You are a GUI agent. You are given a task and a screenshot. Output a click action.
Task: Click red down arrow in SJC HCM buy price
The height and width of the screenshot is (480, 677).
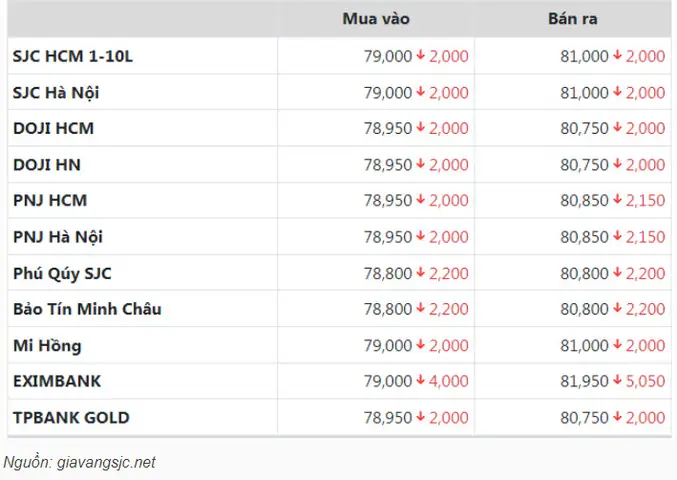tap(421, 55)
